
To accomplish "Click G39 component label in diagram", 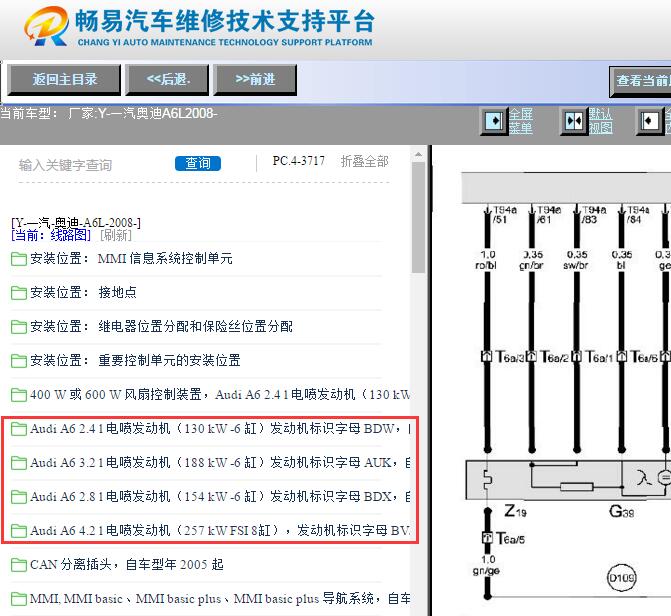I will pyautogui.click(x=621, y=511).
